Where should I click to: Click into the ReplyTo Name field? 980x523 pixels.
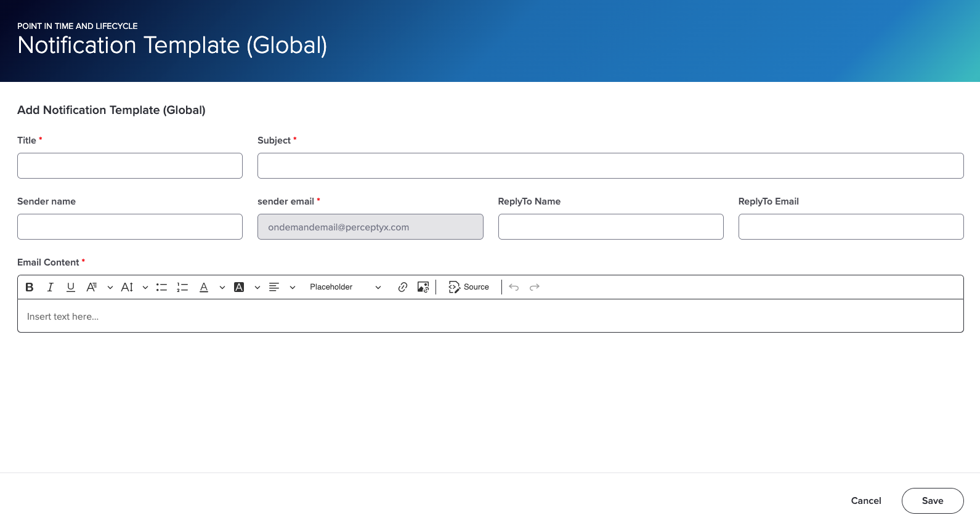(610, 227)
